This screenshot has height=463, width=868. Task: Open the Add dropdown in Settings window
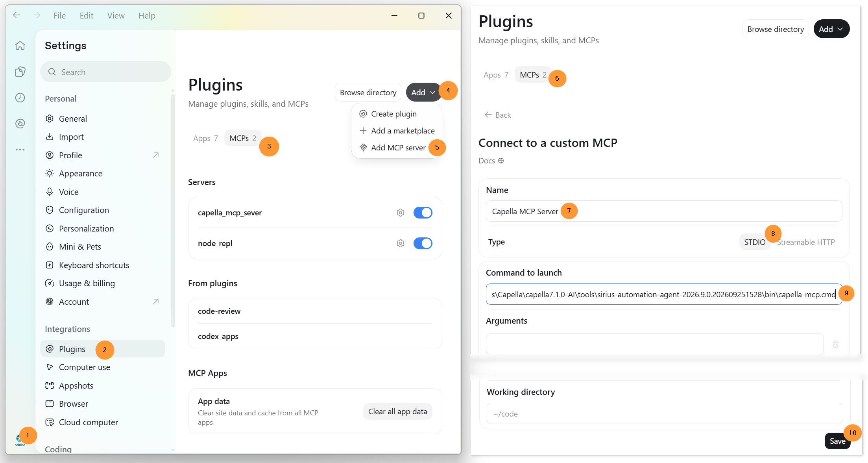tap(423, 93)
